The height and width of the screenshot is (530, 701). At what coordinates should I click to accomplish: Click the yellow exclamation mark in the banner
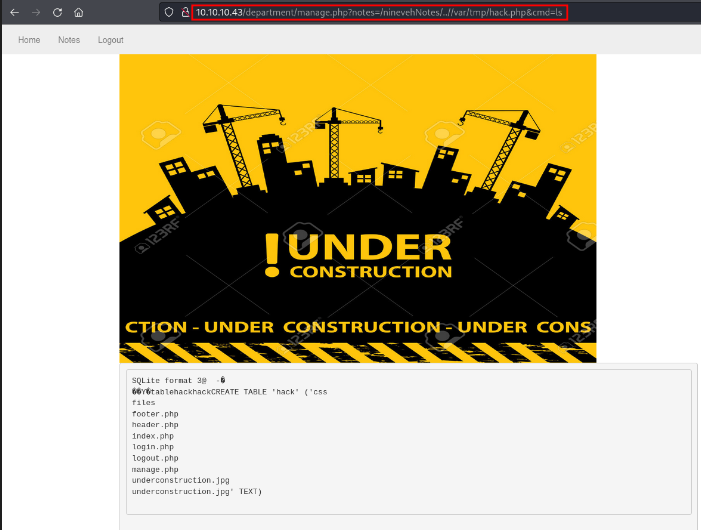click(x=272, y=255)
